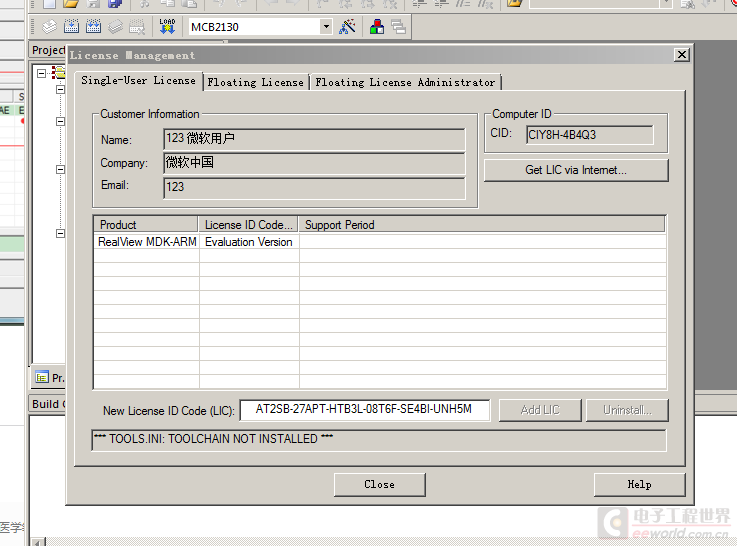Screen dimensions: 737x546
Task: Click the Close button in License dialog
Action: tap(380, 484)
